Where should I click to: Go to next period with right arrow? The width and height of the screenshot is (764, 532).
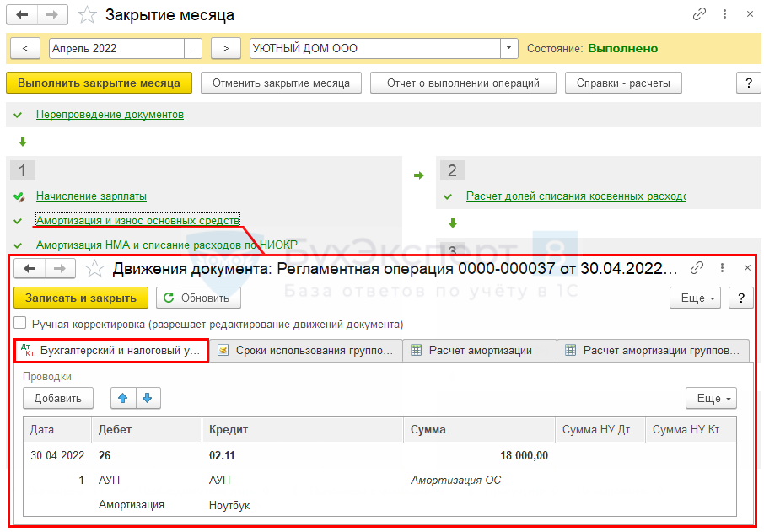(225, 49)
